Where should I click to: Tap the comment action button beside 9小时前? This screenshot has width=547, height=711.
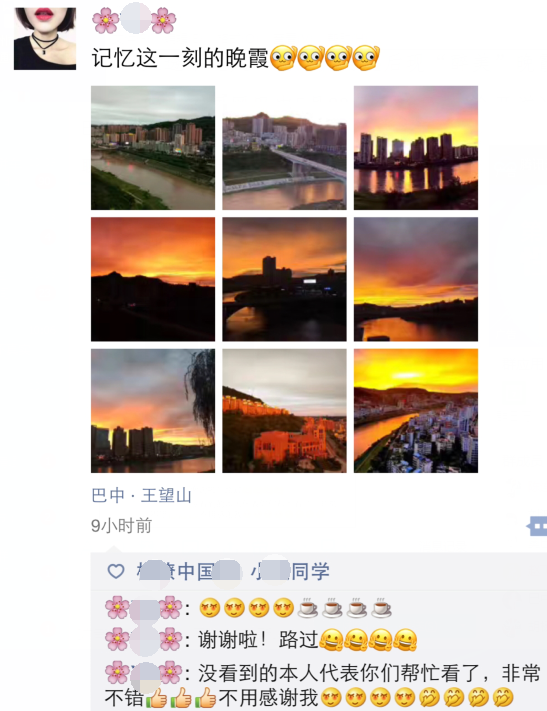click(x=537, y=526)
